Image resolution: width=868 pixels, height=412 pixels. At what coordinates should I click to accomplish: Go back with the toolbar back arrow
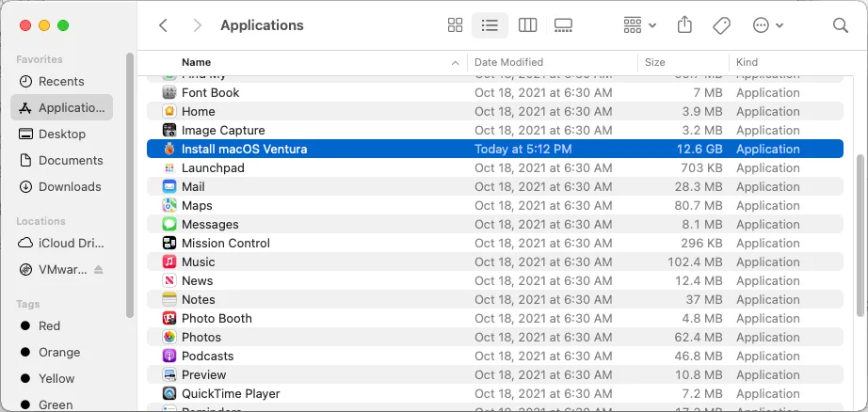click(164, 25)
